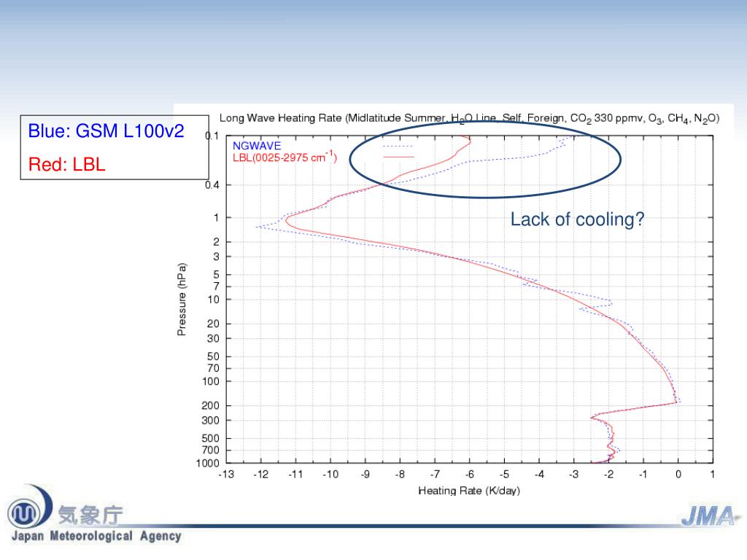Click the x-axis tick label -9
Viewport: 747px width, 560px height.
point(365,474)
